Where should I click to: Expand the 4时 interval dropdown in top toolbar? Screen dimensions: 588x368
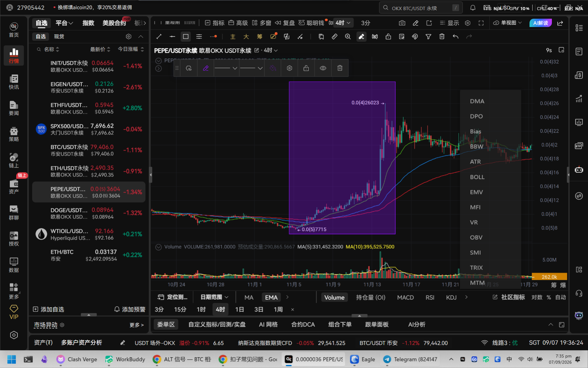click(x=343, y=23)
